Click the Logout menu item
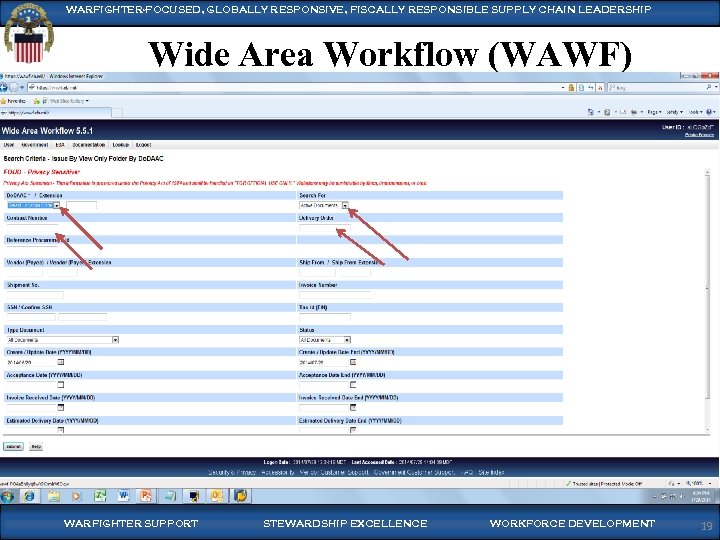Image resolution: width=720 pixels, height=540 pixels. (143, 145)
